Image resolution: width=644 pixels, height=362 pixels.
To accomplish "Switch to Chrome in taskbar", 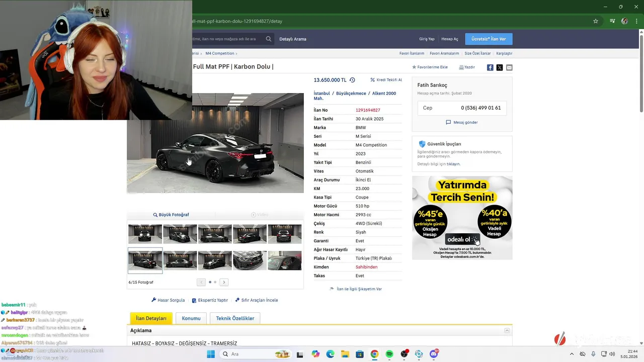I will tap(374, 354).
